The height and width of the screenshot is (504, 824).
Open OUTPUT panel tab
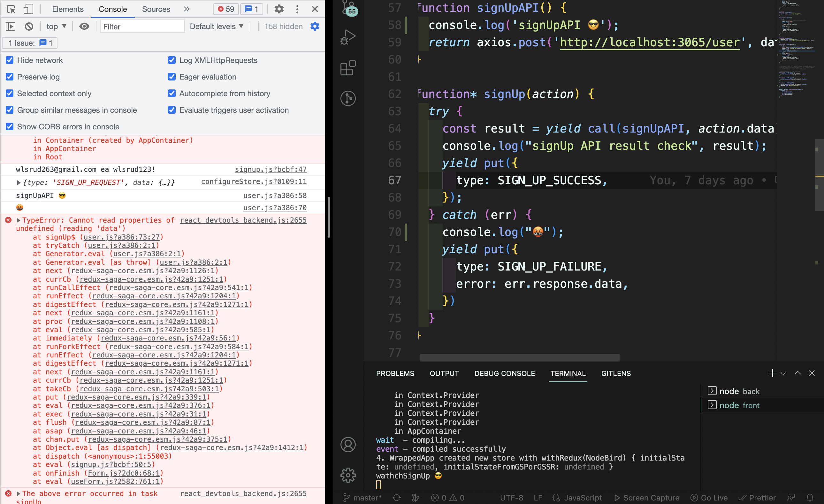coord(444,374)
